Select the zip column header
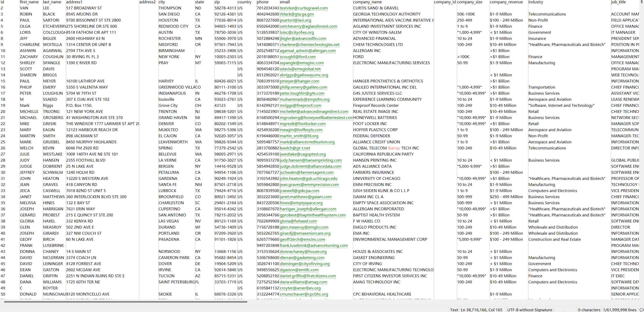Image resolution: width=644 pixels, height=312 pixels. (217, 2)
